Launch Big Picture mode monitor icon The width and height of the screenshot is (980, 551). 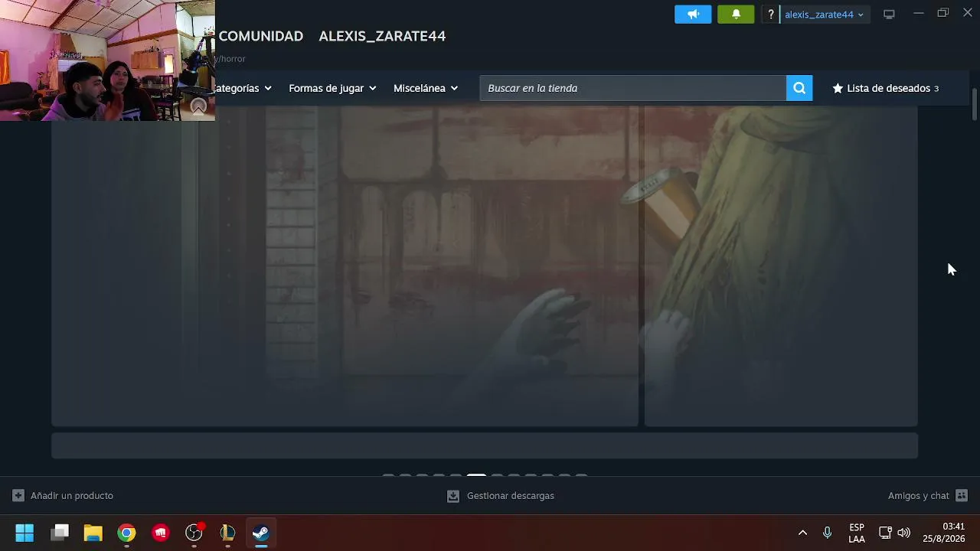click(x=889, y=14)
